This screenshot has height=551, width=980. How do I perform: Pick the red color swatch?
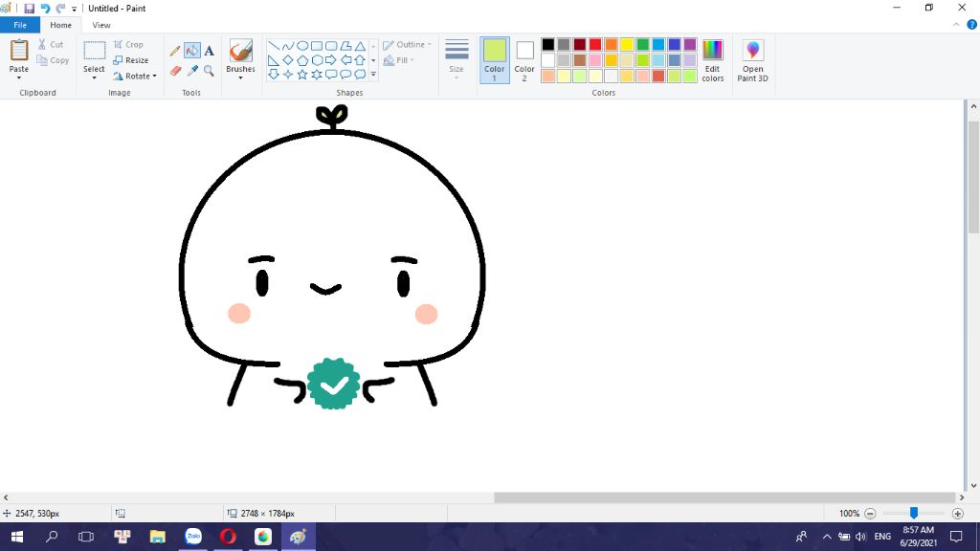[x=595, y=44]
